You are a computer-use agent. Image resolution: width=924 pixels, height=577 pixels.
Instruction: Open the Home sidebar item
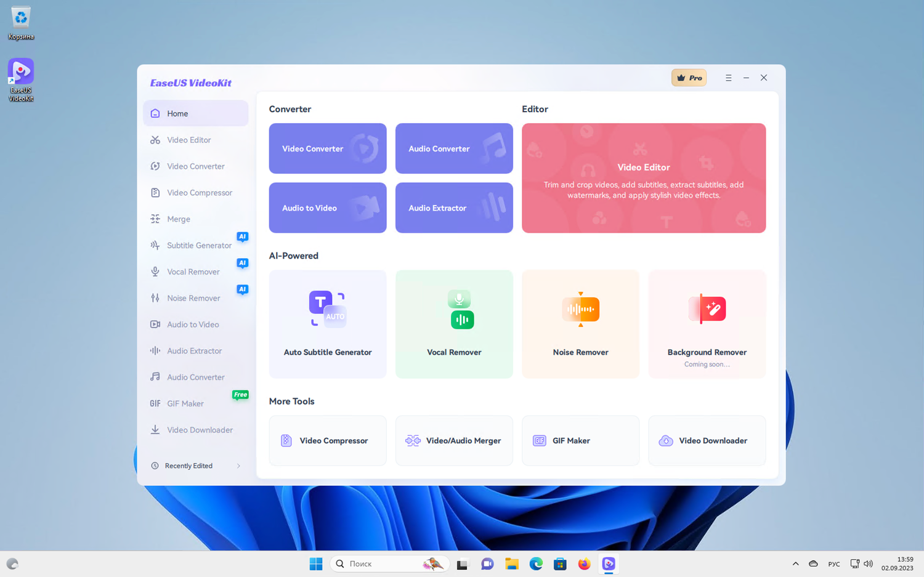pos(195,113)
